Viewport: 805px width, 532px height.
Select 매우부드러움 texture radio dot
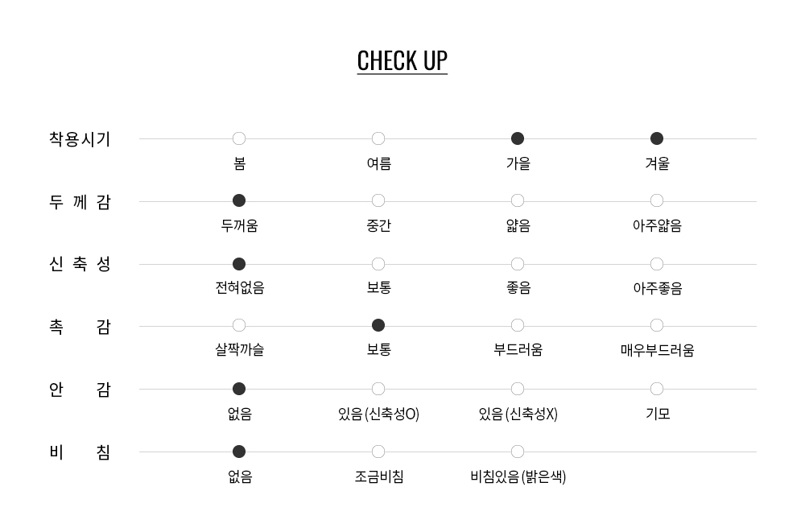coord(657,325)
